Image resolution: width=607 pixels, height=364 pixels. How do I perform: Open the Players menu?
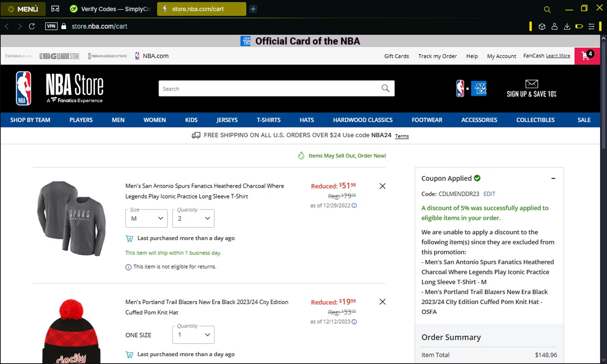81,120
